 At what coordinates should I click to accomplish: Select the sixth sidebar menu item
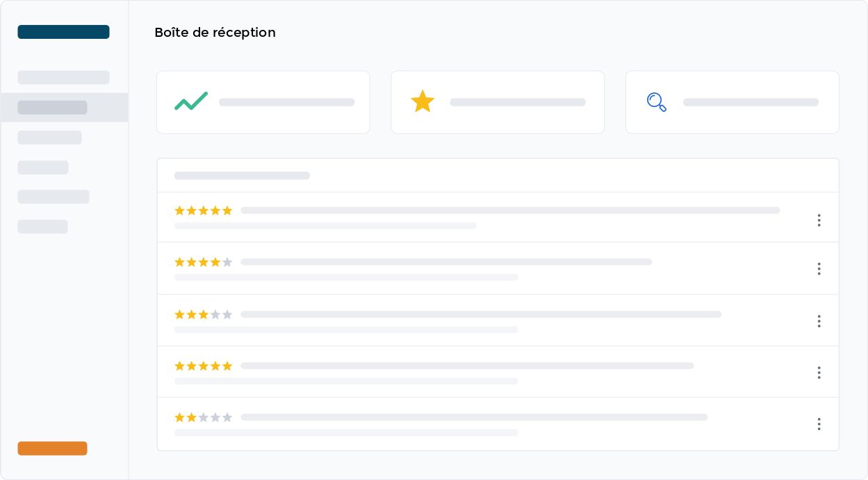click(x=42, y=226)
